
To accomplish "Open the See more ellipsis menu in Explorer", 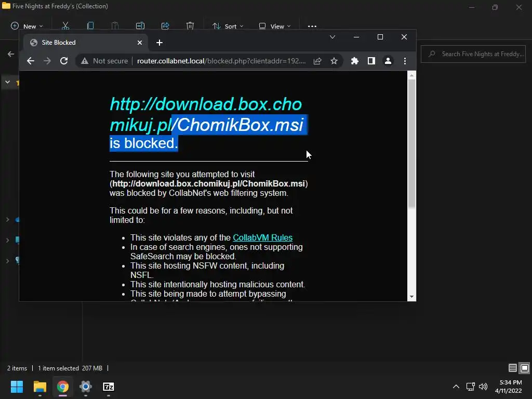I will click(x=312, y=26).
